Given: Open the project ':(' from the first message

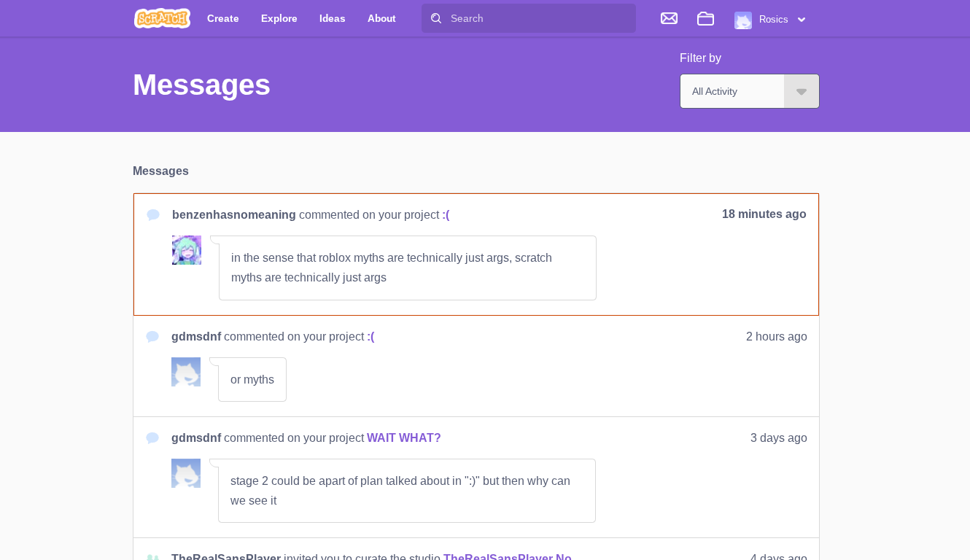Looking at the screenshot, I should pos(446,214).
